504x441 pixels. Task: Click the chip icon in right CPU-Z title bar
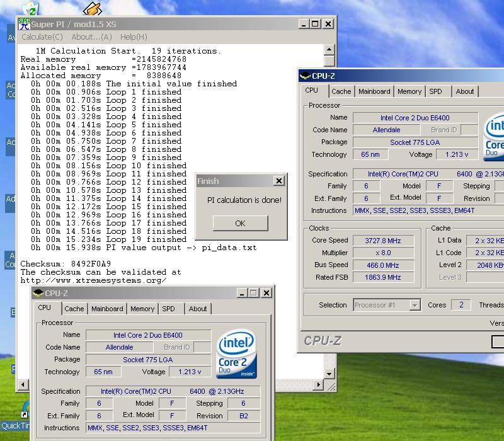(x=305, y=76)
